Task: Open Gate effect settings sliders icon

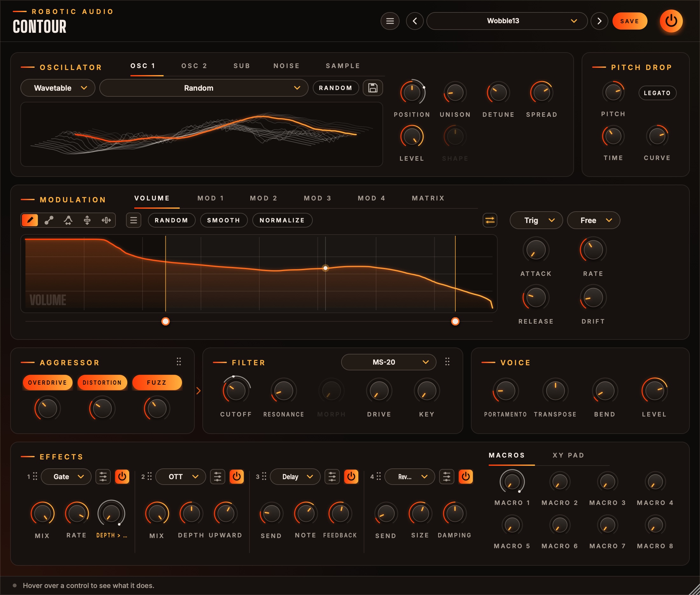Action: (103, 477)
